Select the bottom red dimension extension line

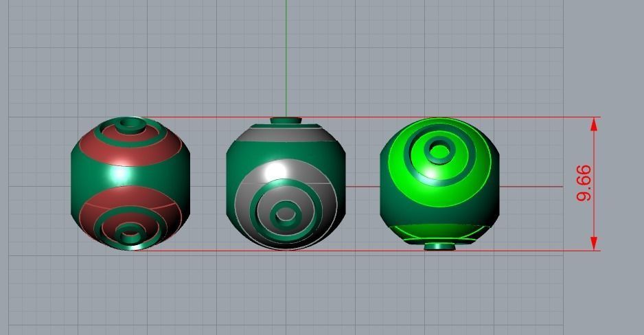click(365, 251)
